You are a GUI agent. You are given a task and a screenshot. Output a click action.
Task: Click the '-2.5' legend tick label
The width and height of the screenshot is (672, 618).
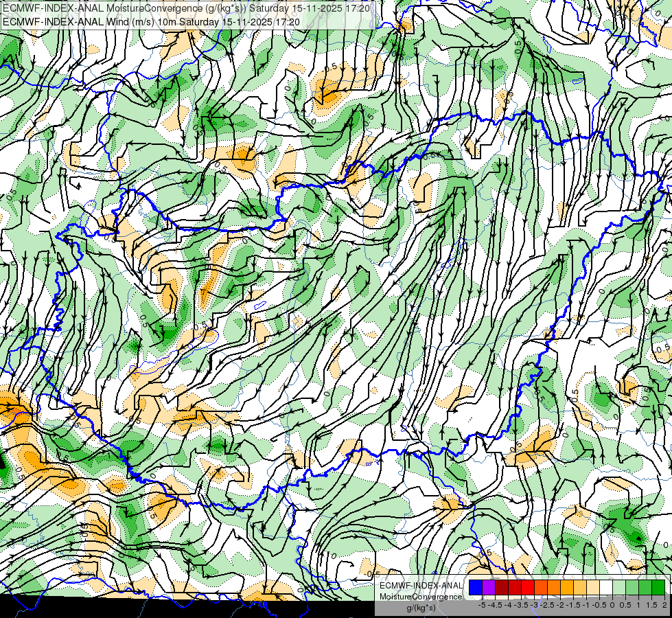(547, 605)
